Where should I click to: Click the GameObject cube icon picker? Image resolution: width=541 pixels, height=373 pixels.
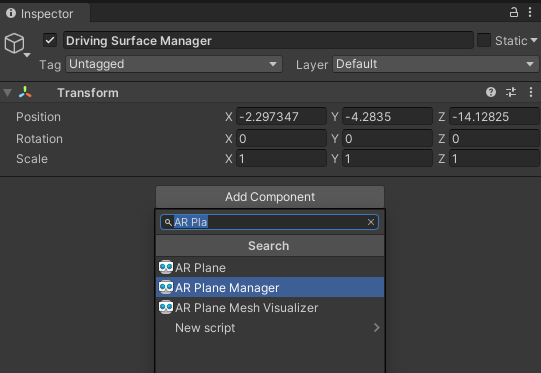point(16,45)
